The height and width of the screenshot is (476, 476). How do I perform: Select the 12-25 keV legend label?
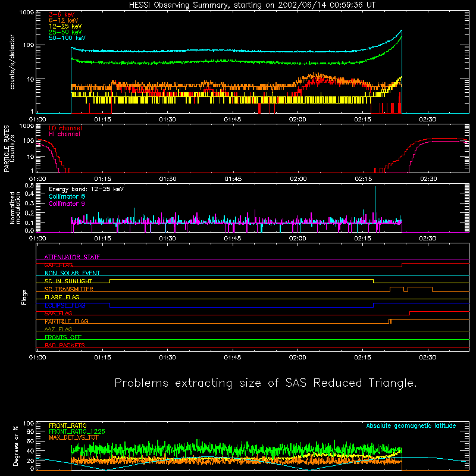coord(65,26)
